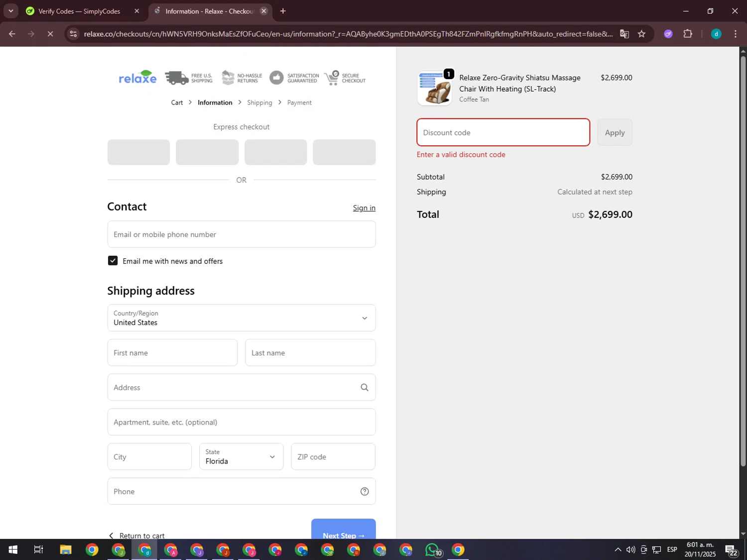Open the Country/Region dropdown
The height and width of the screenshot is (560, 747).
242,318
